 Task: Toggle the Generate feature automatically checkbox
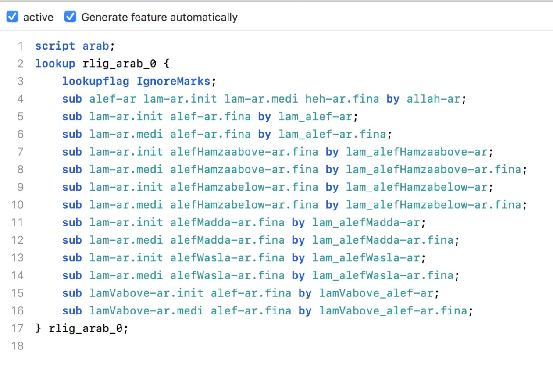tap(70, 17)
